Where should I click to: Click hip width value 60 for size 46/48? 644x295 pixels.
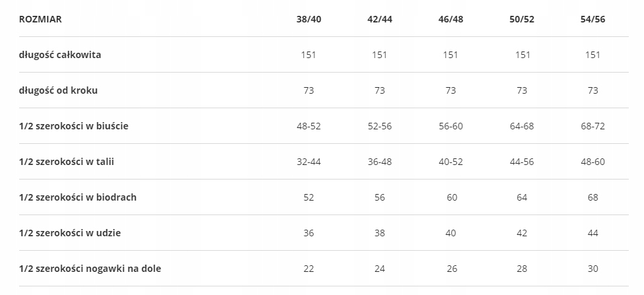pos(450,197)
